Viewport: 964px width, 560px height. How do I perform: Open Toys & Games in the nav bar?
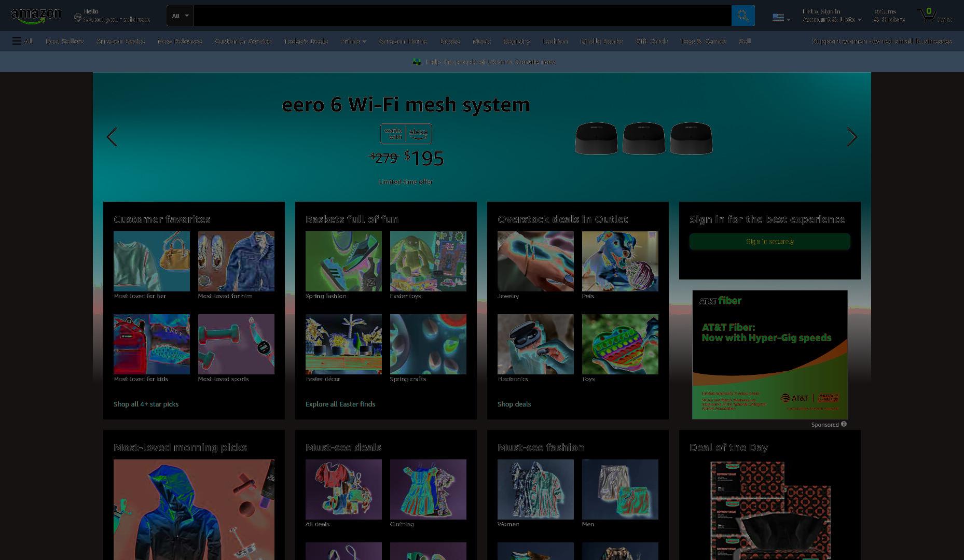(x=703, y=41)
